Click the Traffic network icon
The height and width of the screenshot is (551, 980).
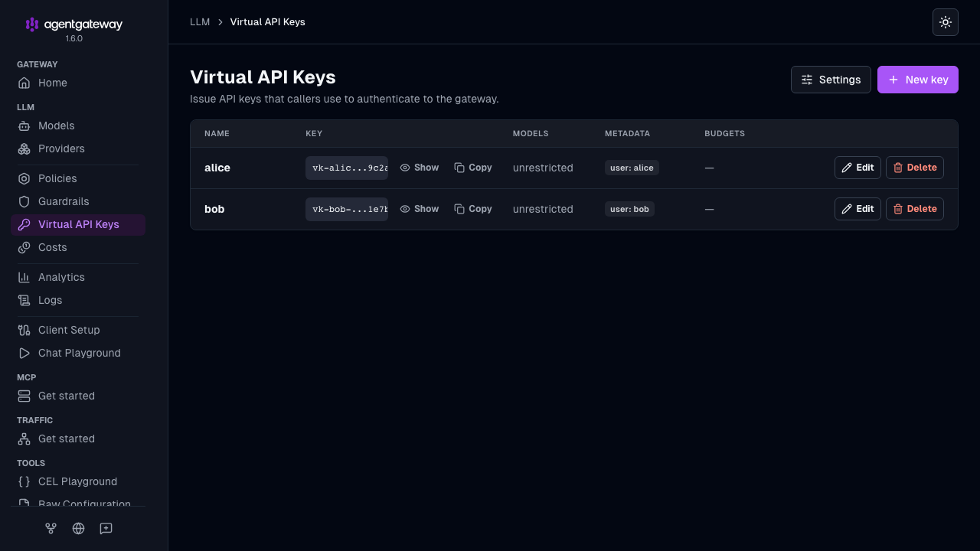point(24,439)
